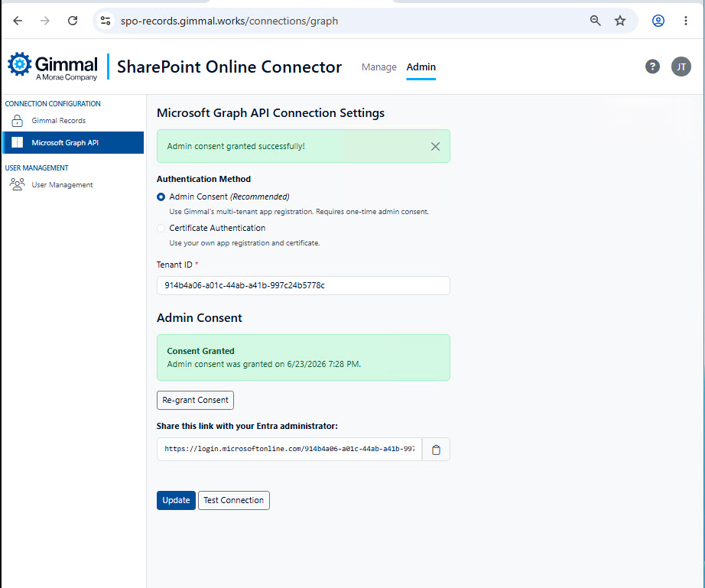
Task: Click 'Microsoft Graph API Connection Settings' heading
Action: pos(270,113)
